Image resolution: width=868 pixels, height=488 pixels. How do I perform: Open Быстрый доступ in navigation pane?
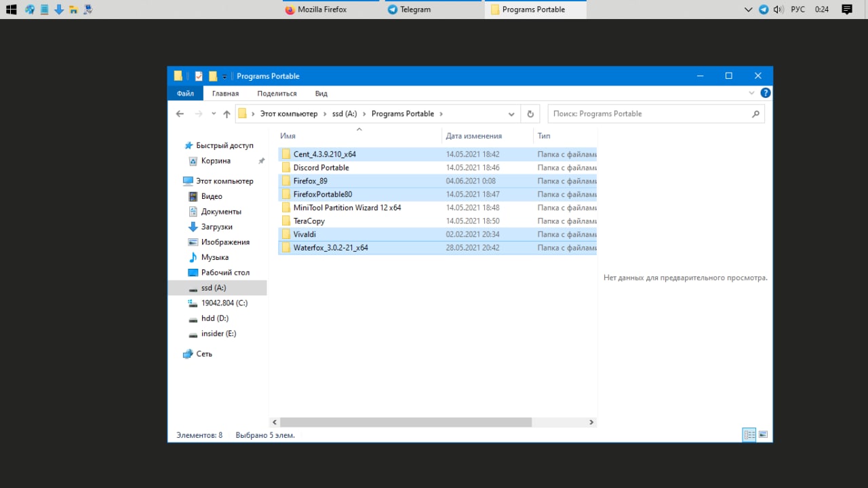[218, 145]
